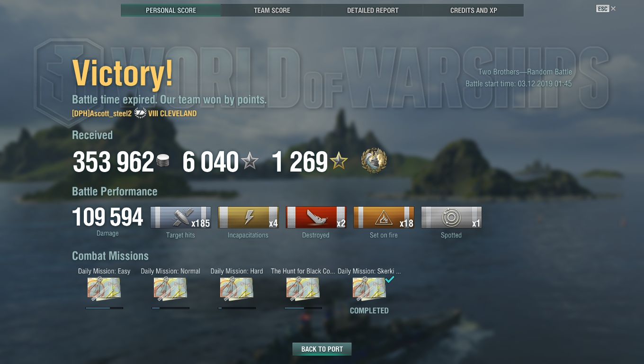Click the clan emblem beside player name
Screen dimensions: 644x364
coord(140,113)
